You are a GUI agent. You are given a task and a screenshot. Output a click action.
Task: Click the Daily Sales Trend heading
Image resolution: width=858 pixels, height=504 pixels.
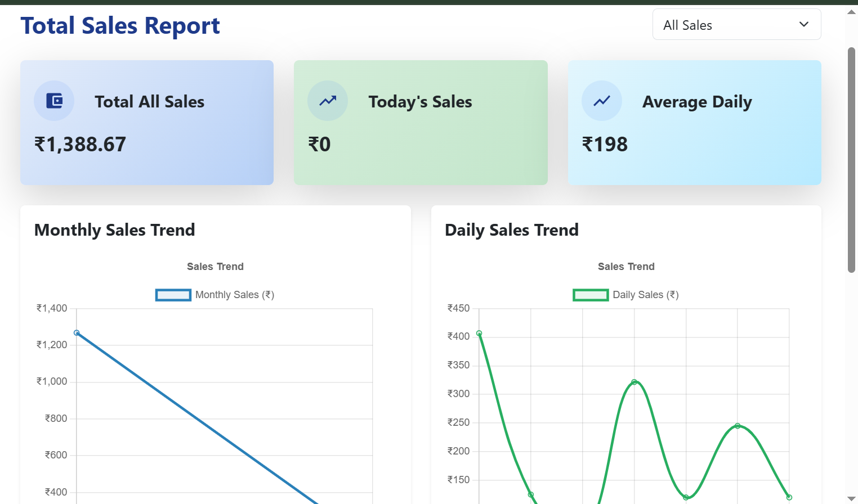pos(511,230)
